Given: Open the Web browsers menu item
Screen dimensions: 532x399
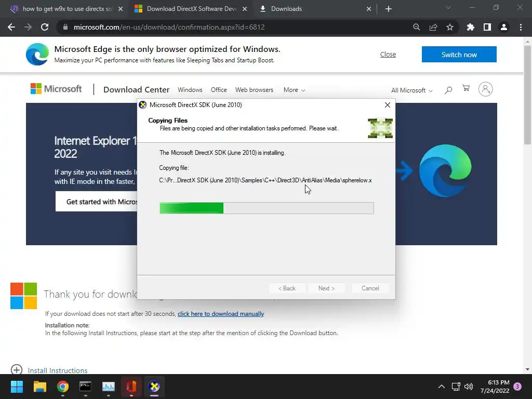Looking at the screenshot, I should coord(254,90).
